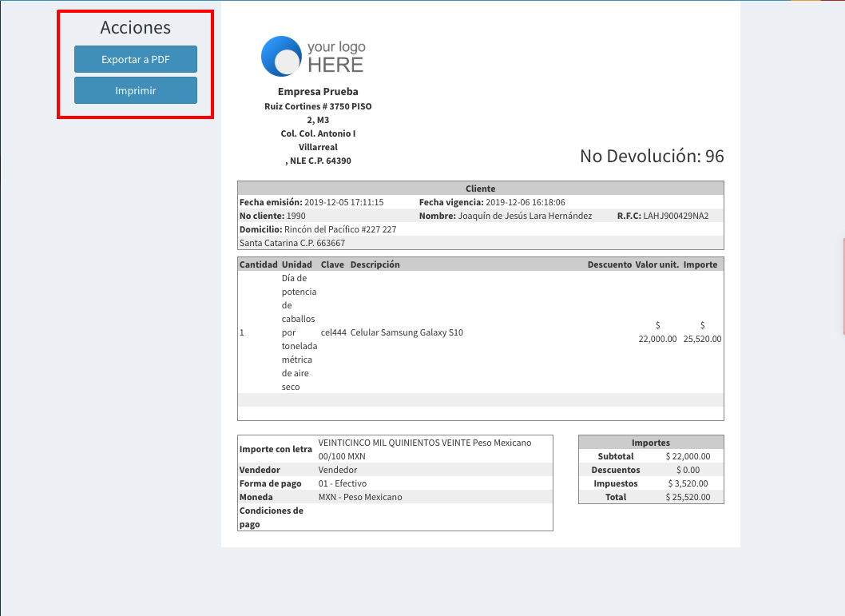Select the Empresa Prueba company name
Image resolution: width=845 pixels, height=616 pixels.
coord(318,91)
